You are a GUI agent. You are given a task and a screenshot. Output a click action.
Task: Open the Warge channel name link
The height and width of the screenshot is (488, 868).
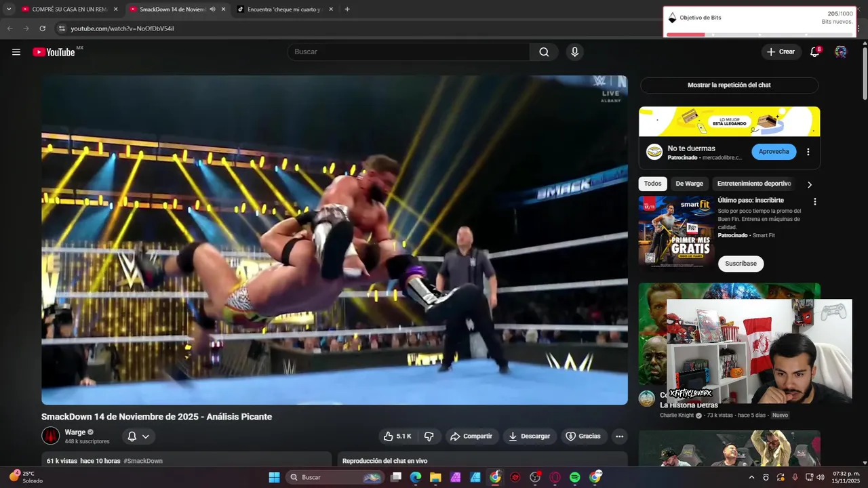click(75, 432)
